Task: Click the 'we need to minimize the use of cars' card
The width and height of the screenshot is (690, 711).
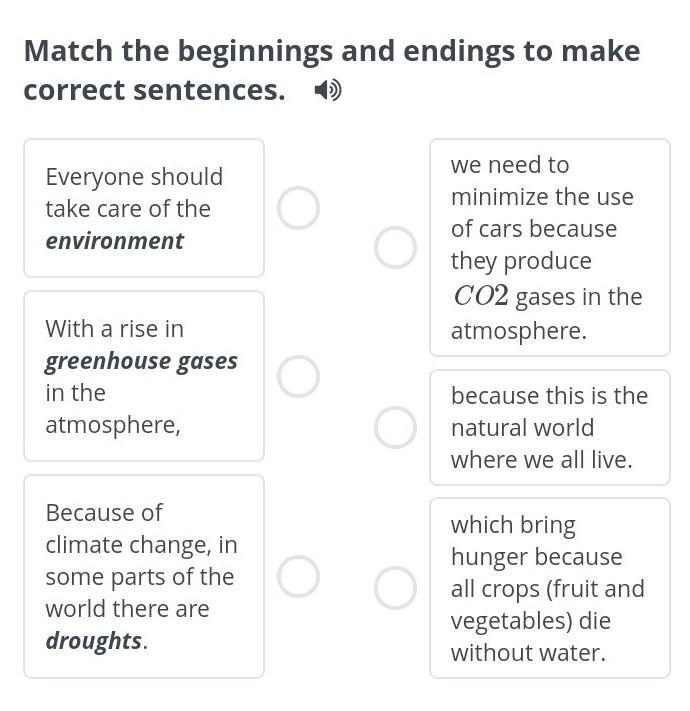Action: click(549, 248)
